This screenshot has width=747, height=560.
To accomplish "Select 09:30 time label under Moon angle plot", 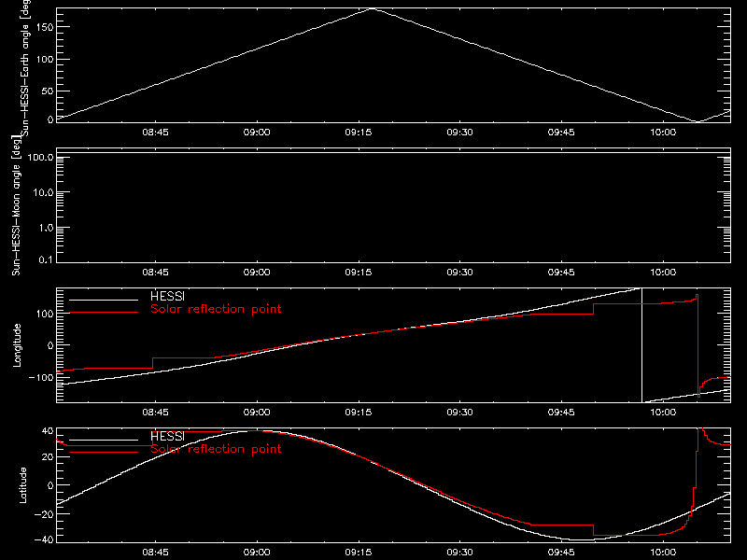I will (x=459, y=272).
